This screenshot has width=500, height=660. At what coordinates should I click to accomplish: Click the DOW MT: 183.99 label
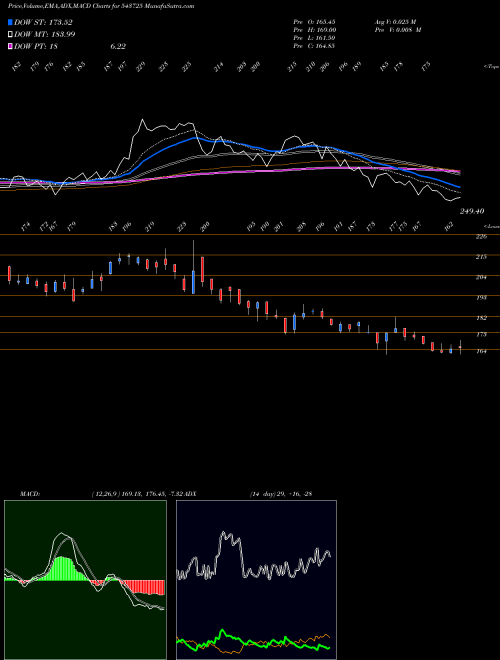45,35
